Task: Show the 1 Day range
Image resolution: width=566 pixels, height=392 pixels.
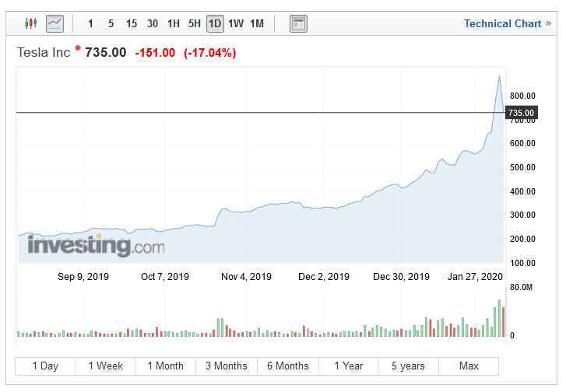Action: pos(45,366)
